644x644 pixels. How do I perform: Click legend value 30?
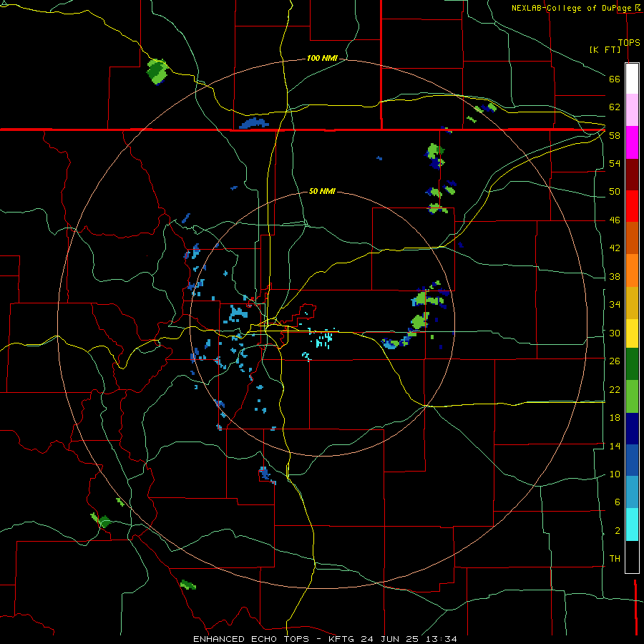pyautogui.click(x=615, y=333)
